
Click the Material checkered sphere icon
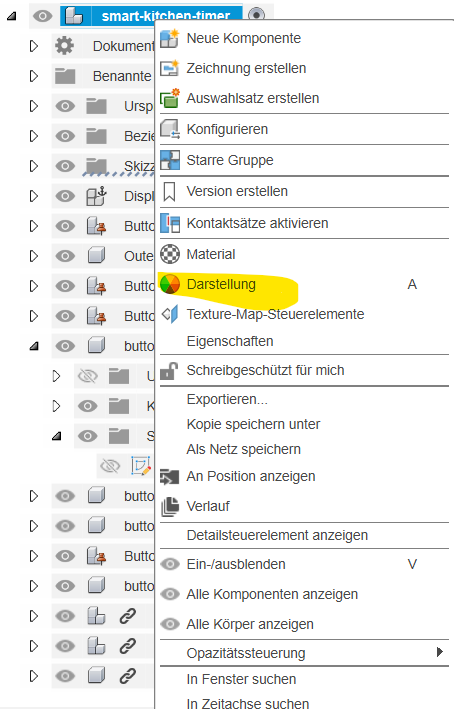(170, 254)
